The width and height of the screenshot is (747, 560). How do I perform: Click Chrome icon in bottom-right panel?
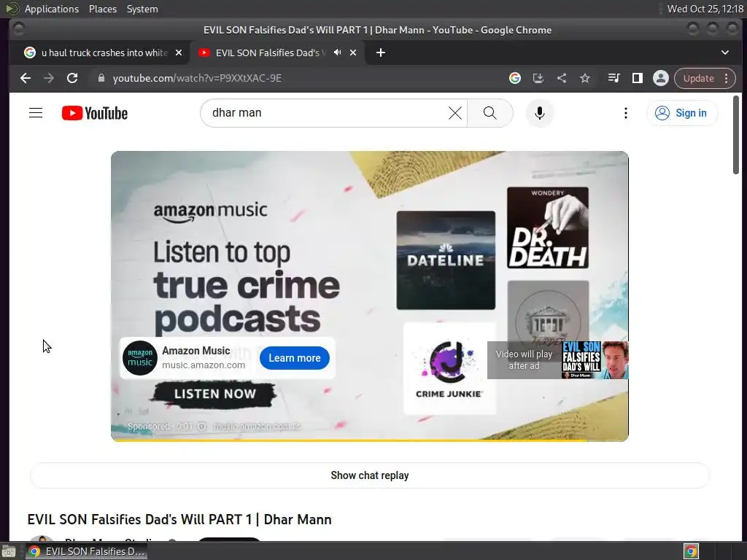point(691,552)
